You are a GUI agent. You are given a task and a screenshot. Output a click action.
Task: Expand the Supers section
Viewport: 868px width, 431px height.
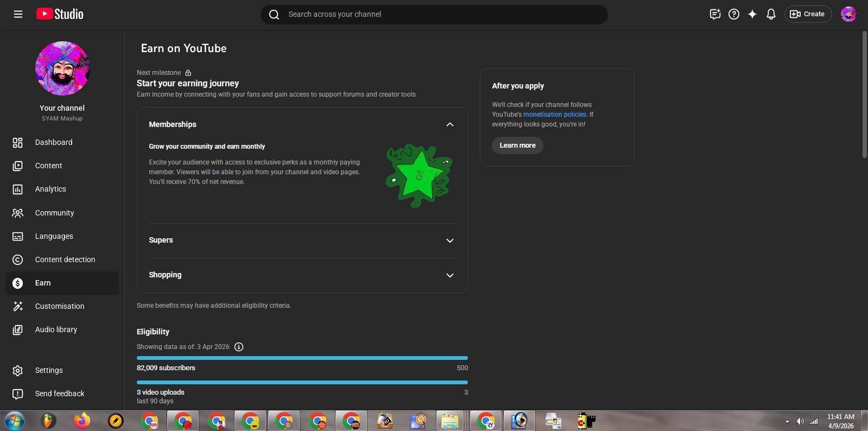449,240
